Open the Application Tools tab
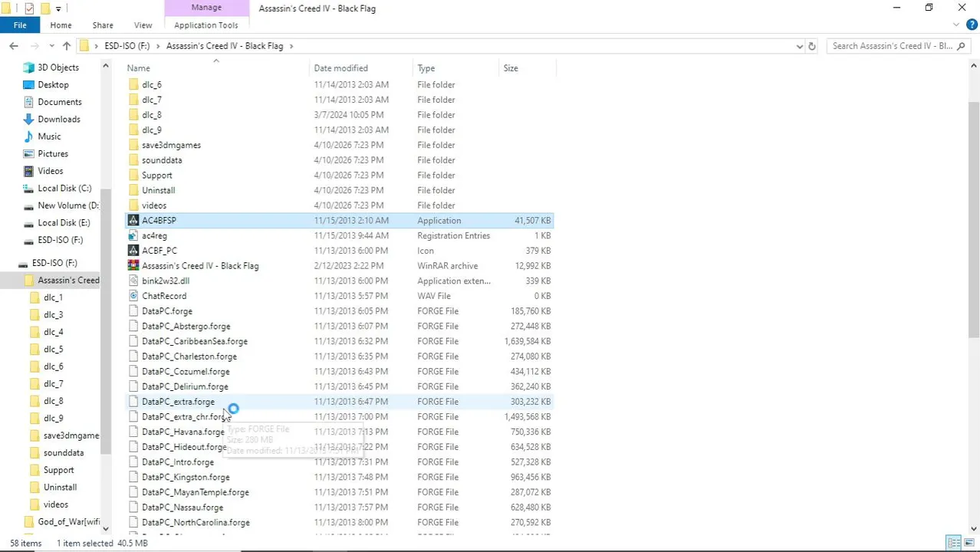The width and height of the screenshot is (980, 552). pos(206,25)
